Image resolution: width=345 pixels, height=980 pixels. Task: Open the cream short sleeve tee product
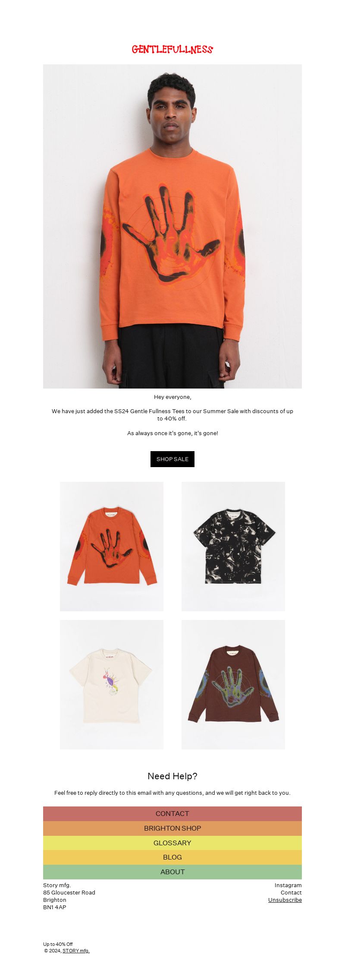pos(112,685)
